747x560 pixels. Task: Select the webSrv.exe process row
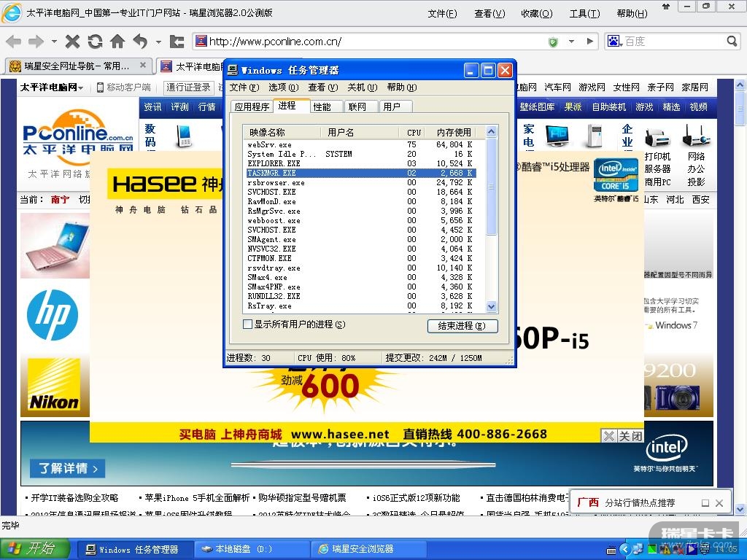click(x=360, y=145)
